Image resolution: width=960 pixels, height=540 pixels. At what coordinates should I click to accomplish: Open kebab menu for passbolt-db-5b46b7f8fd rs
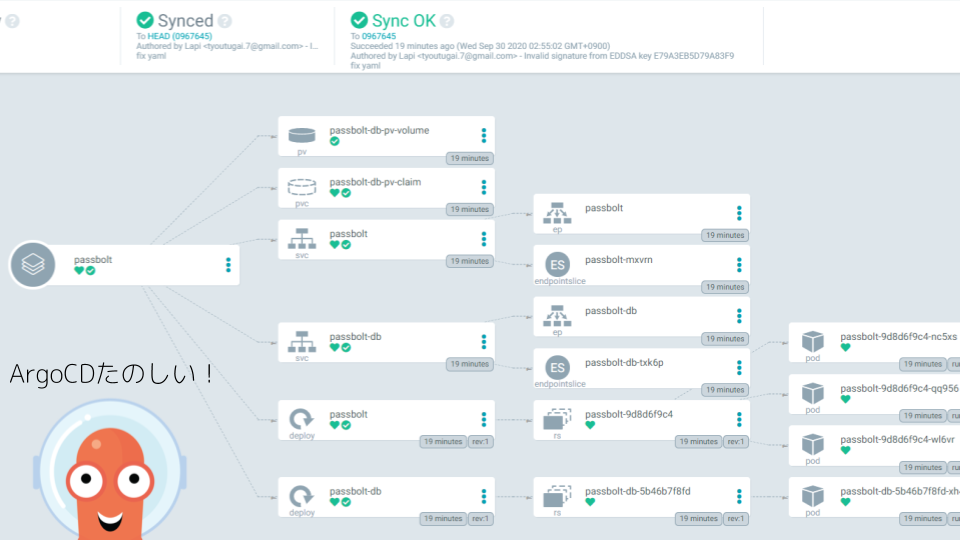(739, 497)
